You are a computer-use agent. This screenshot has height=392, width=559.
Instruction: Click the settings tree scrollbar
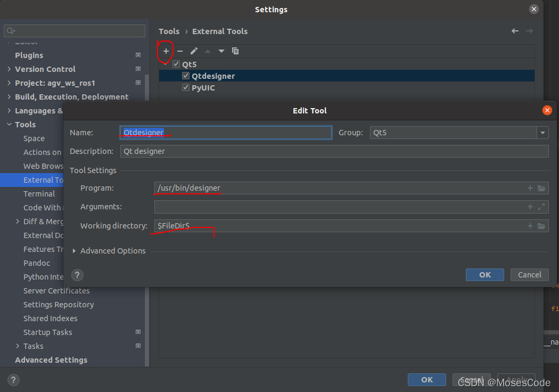click(147, 220)
